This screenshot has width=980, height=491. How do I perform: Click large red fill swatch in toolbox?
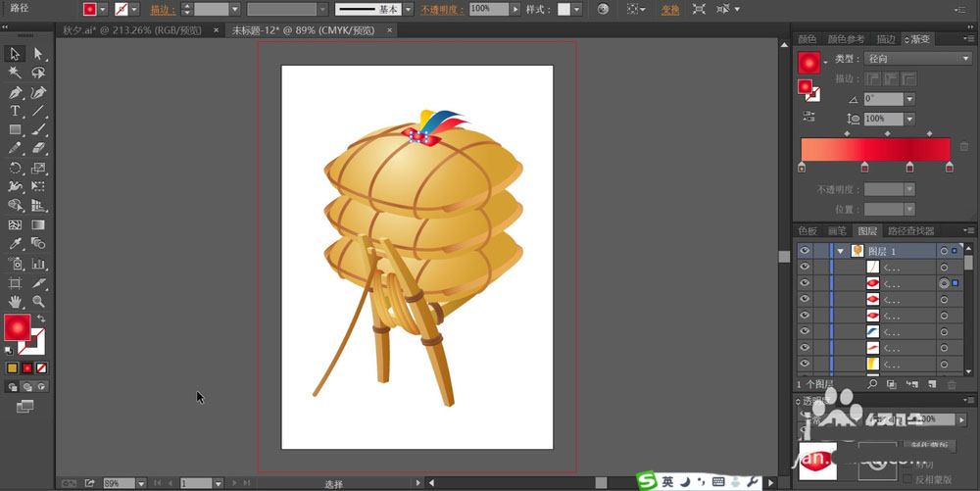click(x=17, y=327)
